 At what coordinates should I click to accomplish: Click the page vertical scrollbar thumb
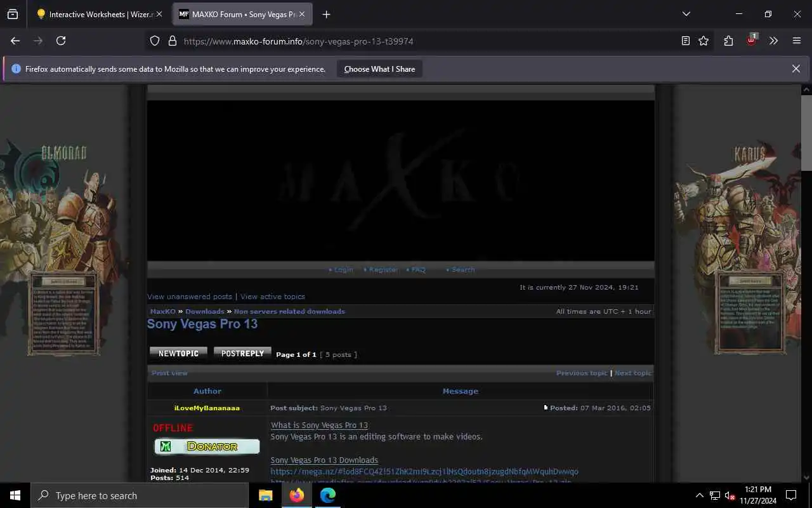806,133
